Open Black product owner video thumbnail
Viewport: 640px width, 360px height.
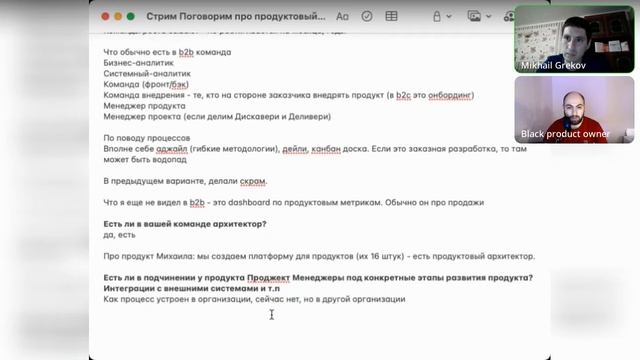(574, 110)
